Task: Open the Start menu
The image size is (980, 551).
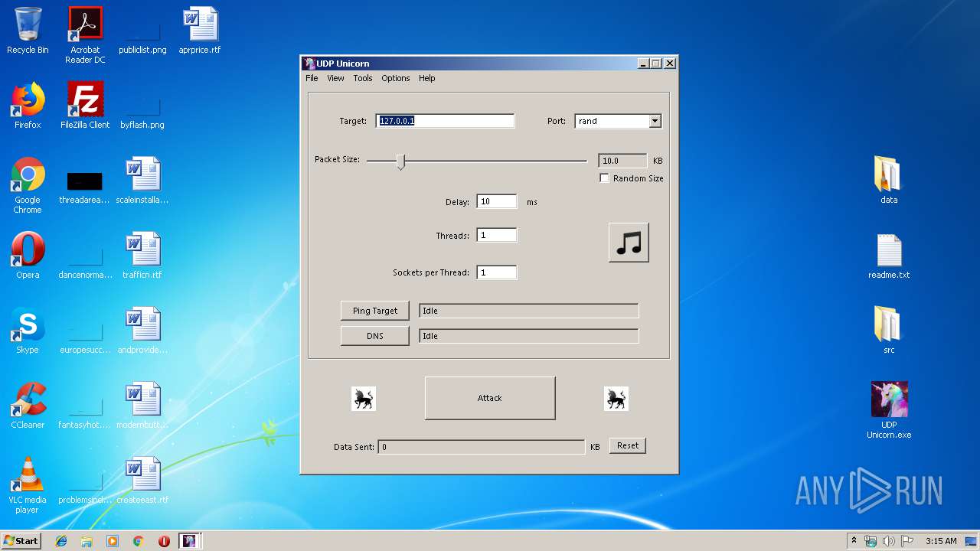Action: tap(21, 541)
